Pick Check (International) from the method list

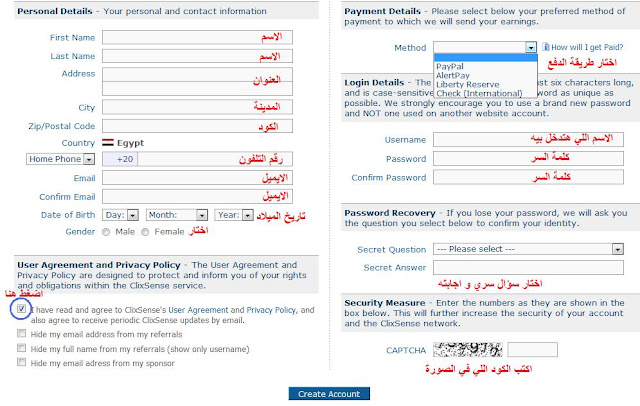[x=474, y=93]
